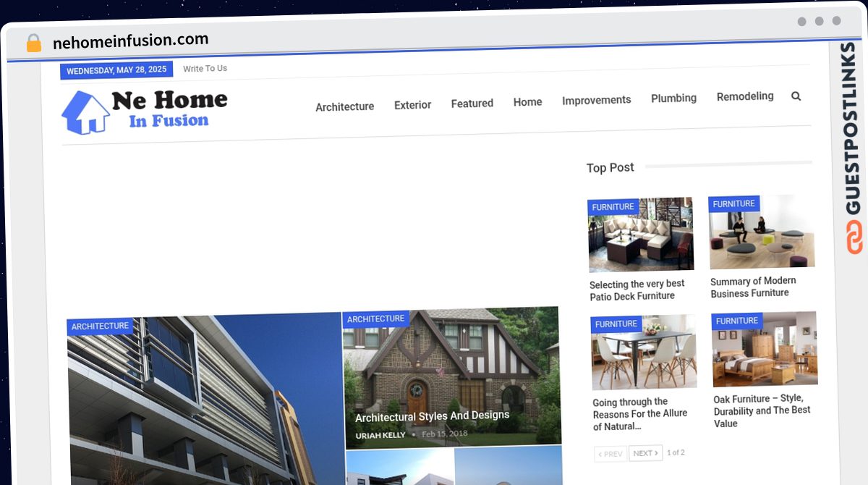The height and width of the screenshot is (485, 868).
Task: Click the dining table chairs thumbnail
Action: (644, 353)
